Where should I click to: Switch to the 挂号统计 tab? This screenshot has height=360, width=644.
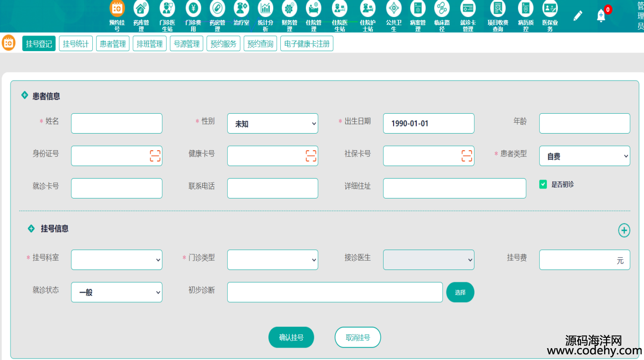pyautogui.click(x=76, y=44)
